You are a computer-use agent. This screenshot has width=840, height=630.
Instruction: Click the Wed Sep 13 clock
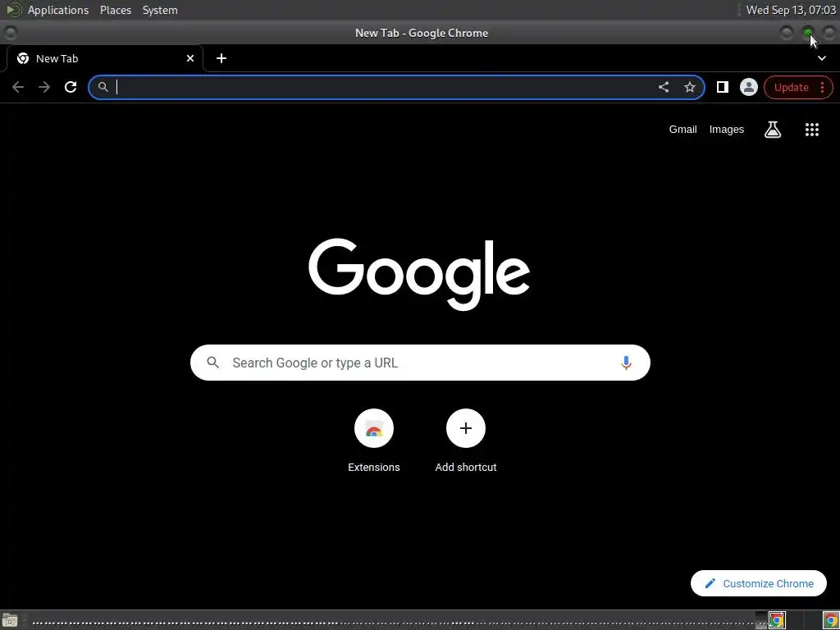pos(791,10)
